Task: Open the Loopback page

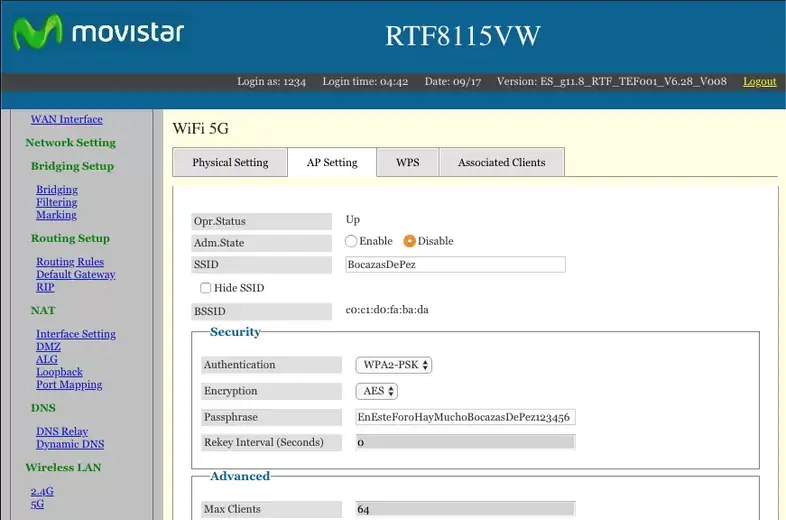Action: [59, 372]
